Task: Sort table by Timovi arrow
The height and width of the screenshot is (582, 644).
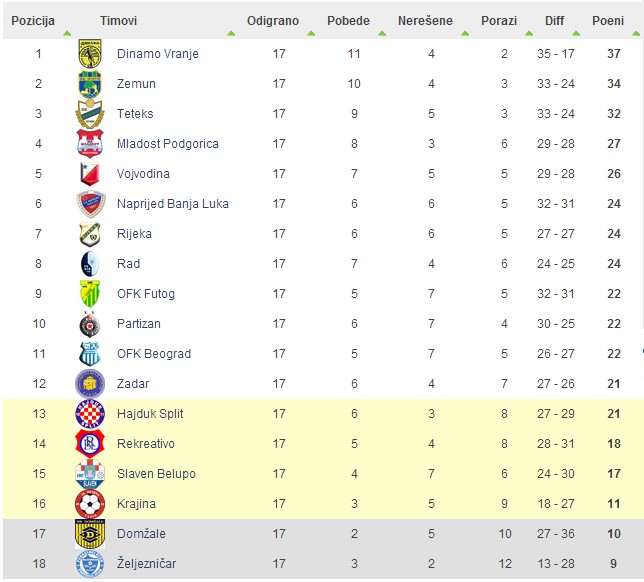Action: pyautogui.click(x=231, y=34)
